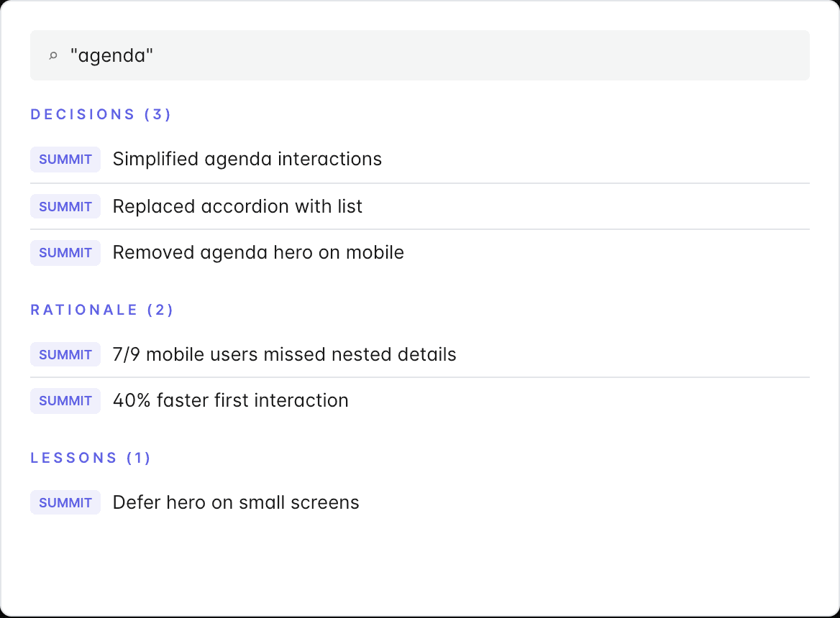Screen dimensions: 840x618
Task: Open result Simplified agenda interactions
Action: click(x=419, y=160)
